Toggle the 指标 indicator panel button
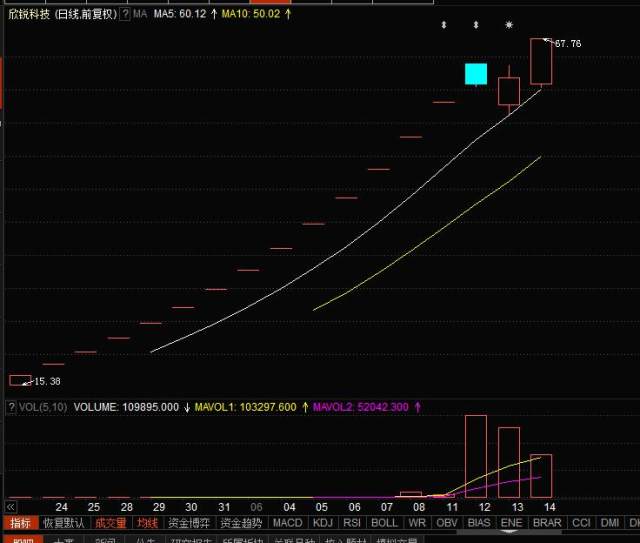The image size is (640, 543). click(x=19, y=523)
